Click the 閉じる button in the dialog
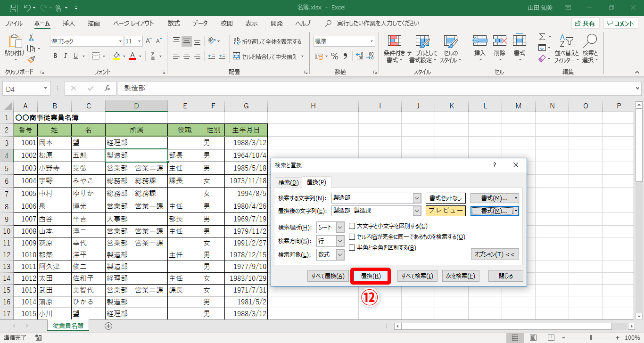644x343 pixels. [x=506, y=276]
